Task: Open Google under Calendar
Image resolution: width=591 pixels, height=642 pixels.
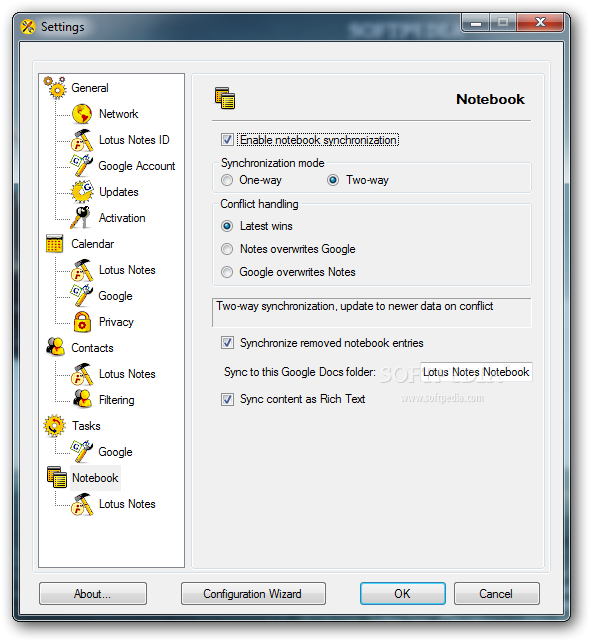Action: coord(115,296)
